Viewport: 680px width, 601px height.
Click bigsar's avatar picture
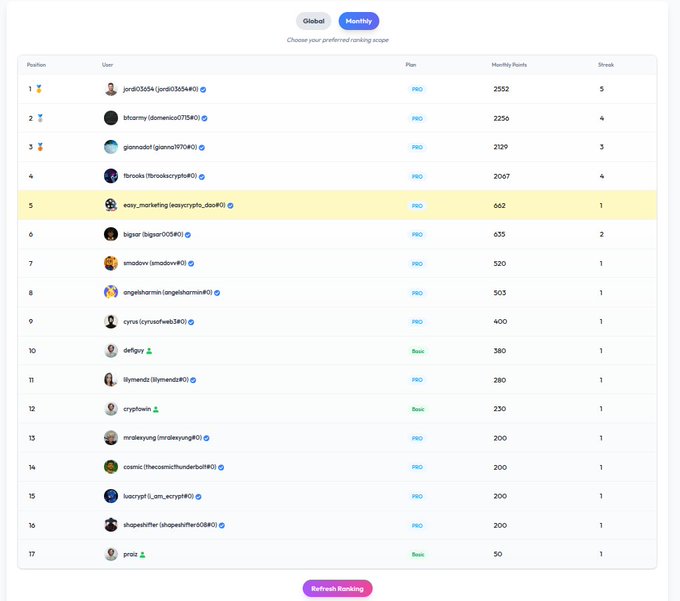(111, 234)
